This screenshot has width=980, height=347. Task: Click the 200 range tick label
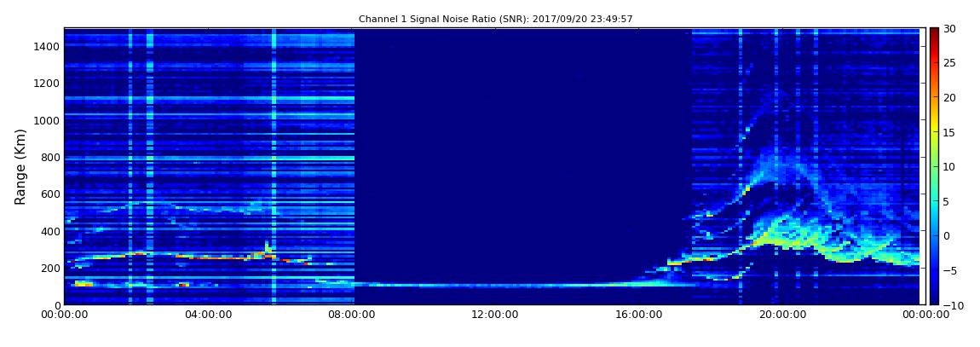click(x=49, y=269)
